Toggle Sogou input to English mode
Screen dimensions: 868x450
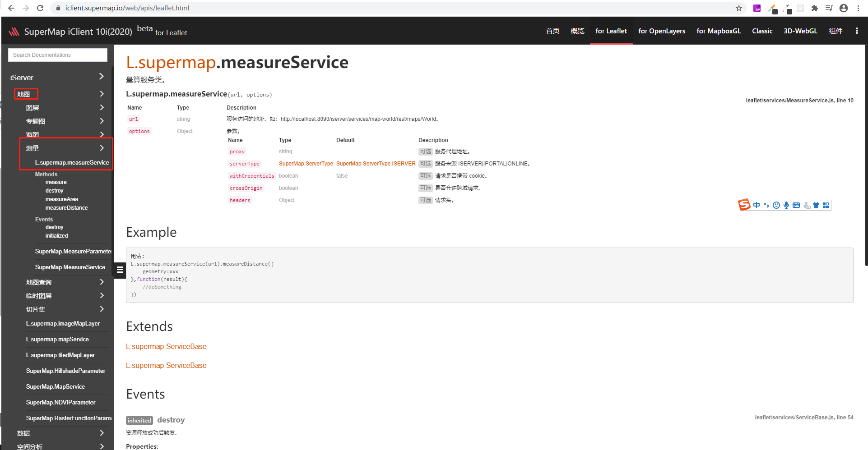coord(757,205)
